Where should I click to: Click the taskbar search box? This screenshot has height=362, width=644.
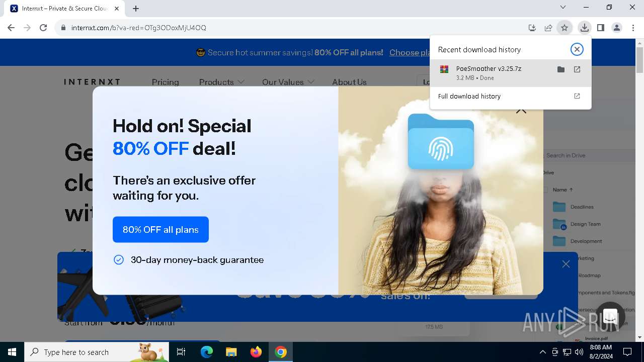[x=97, y=352]
